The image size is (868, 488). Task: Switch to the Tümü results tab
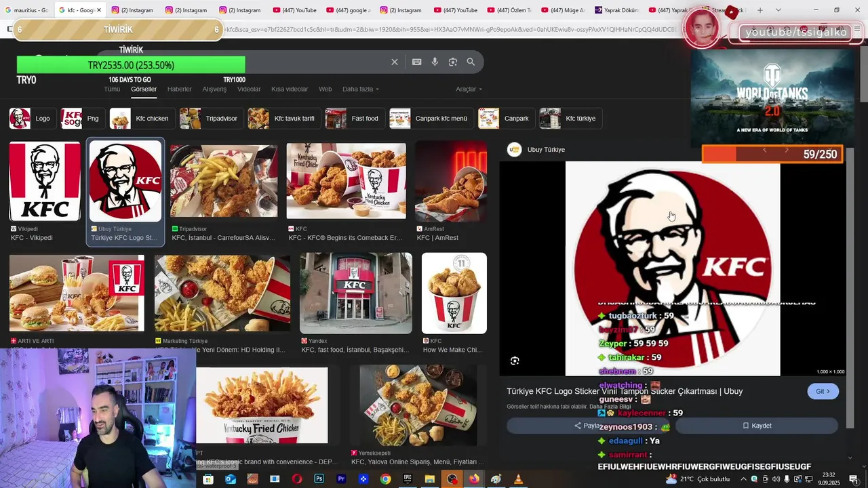[112, 89]
